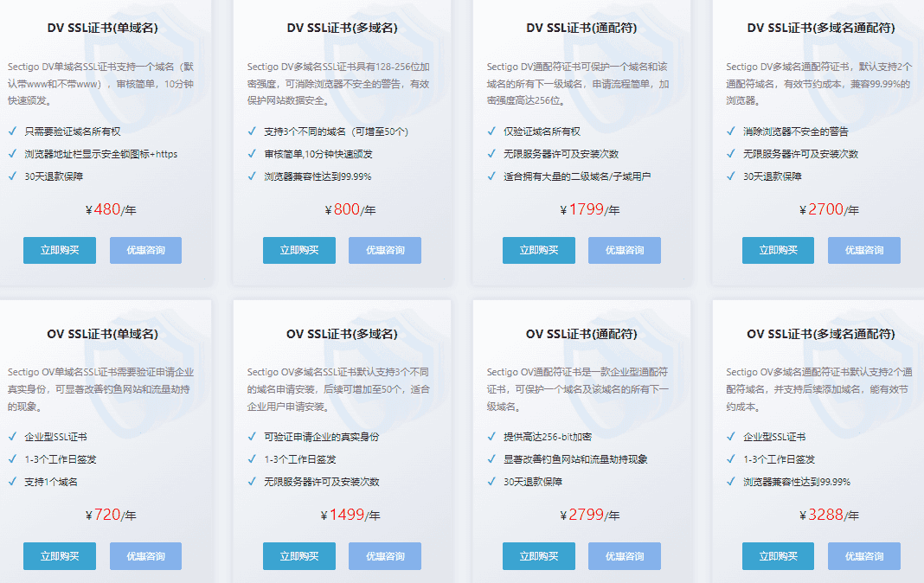Click the OV SSL证书(多域名) heading
Screen dimensions: 924x583
click(x=342, y=333)
